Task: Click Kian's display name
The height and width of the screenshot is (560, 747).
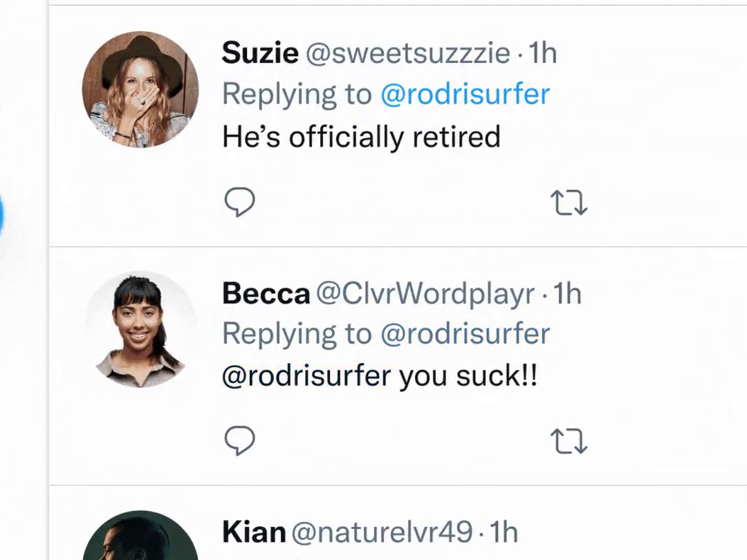Action: tap(254, 532)
